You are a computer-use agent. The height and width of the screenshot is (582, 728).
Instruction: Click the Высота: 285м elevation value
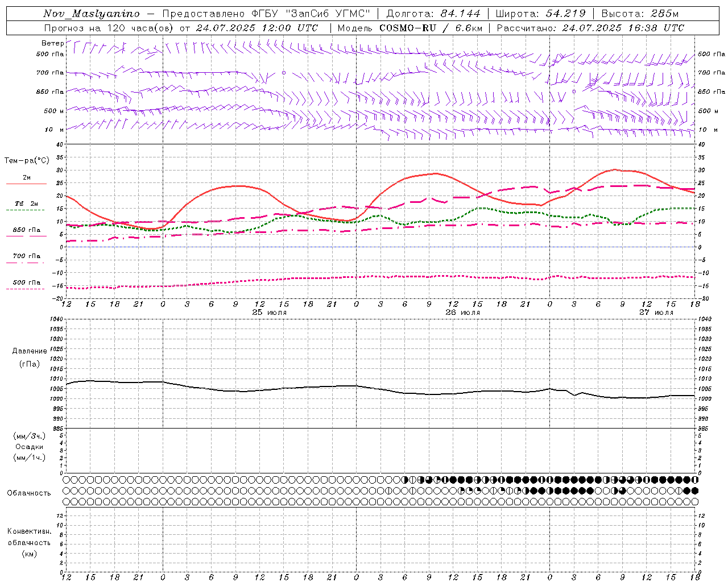pyautogui.click(x=640, y=14)
